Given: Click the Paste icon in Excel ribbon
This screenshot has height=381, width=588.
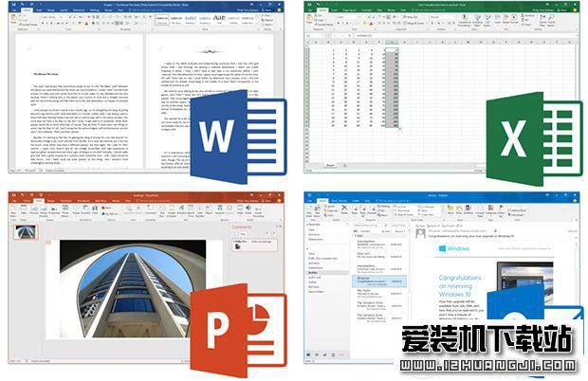Looking at the screenshot, I should click(x=309, y=18).
